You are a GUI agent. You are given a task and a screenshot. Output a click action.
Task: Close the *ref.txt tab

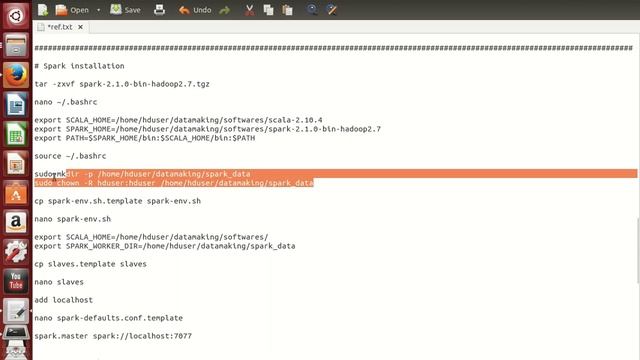[x=80, y=27]
